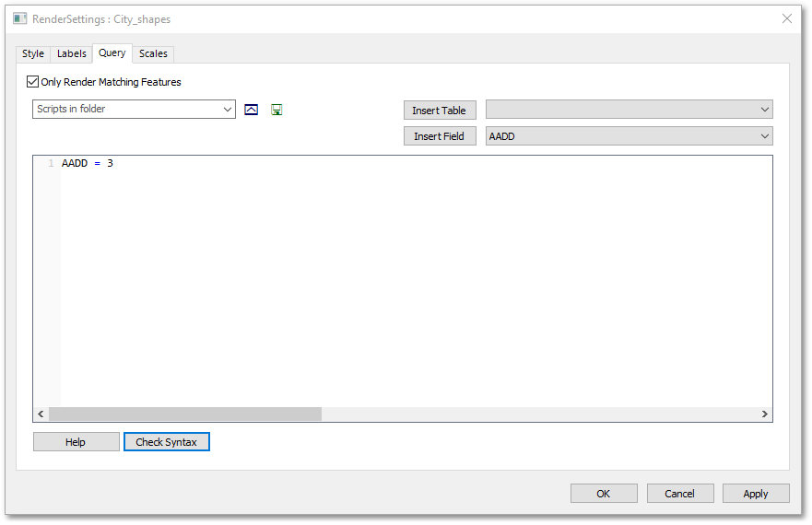
Task: Switch to the Labels tab
Action: pyautogui.click(x=72, y=53)
